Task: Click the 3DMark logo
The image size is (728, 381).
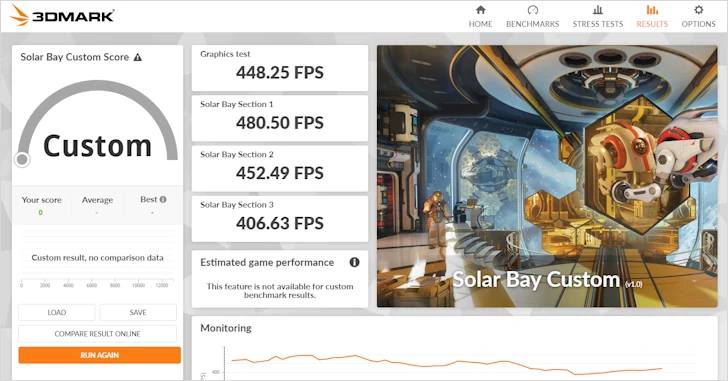Action: tap(62, 15)
